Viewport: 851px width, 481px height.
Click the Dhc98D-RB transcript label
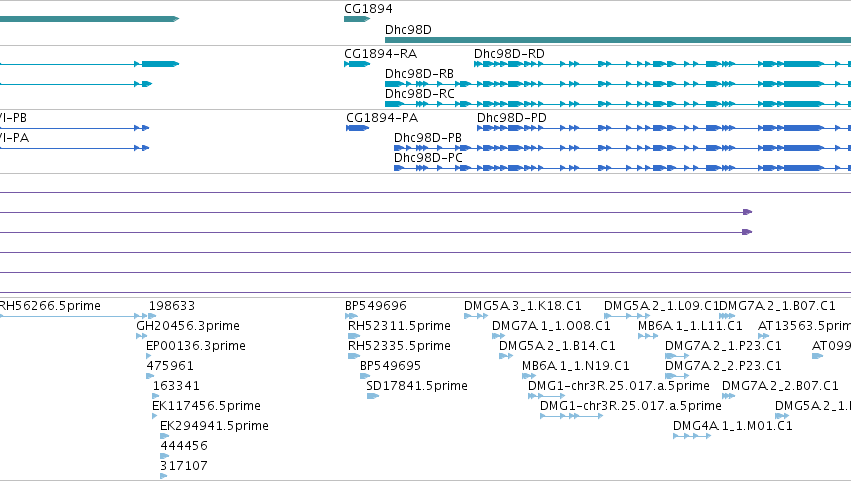point(419,74)
